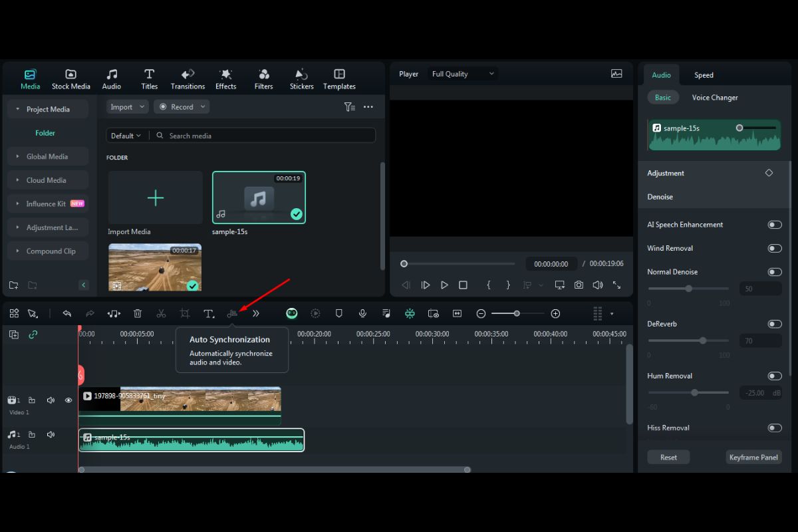798x532 pixels.
Task: Switch on Hum Removal
Action: click(775, 376)
